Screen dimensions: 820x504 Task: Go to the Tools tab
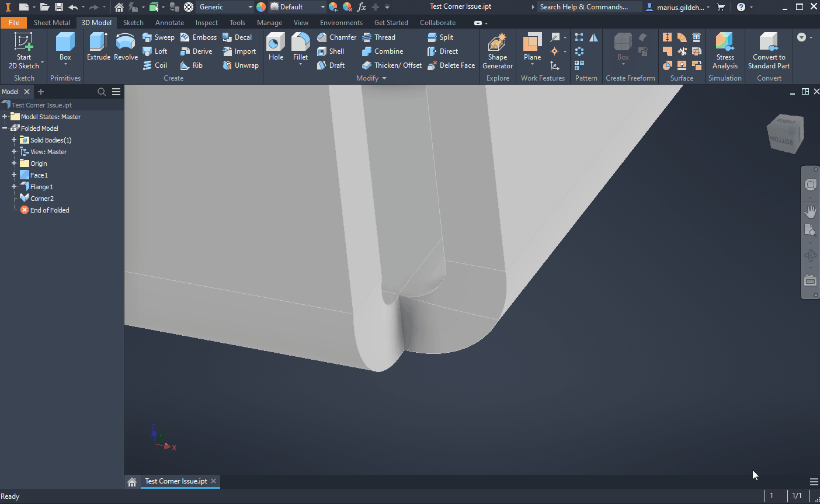click(x=238, y=23)
